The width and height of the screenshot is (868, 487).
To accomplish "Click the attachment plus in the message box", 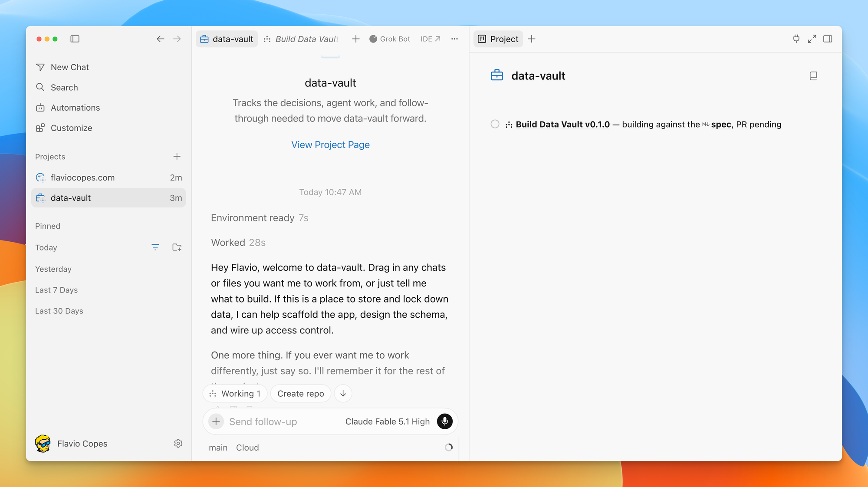I will point(216,421).
